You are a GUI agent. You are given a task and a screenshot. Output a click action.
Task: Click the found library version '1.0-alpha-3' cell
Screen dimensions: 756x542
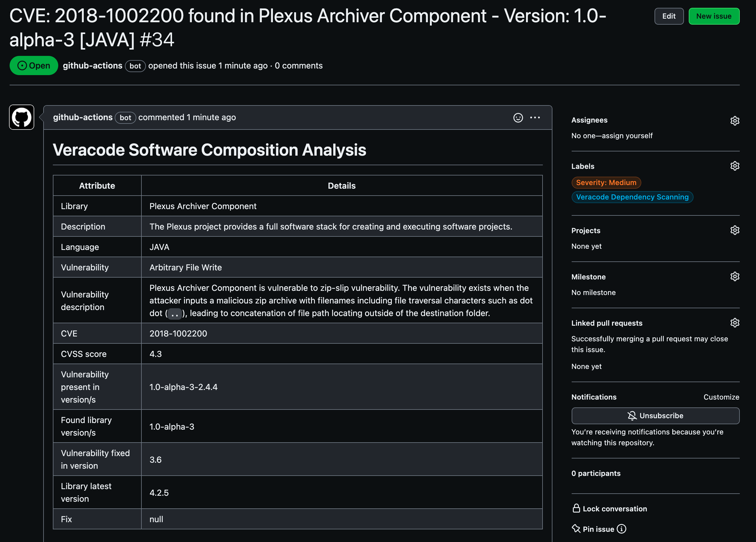pos(342,426)
